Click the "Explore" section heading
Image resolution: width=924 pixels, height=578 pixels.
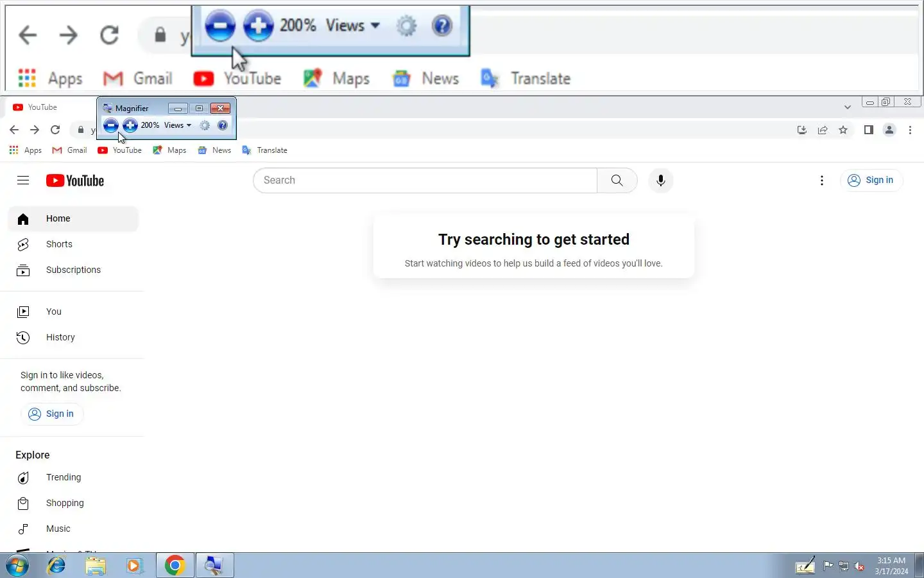(x=33, y=455)
